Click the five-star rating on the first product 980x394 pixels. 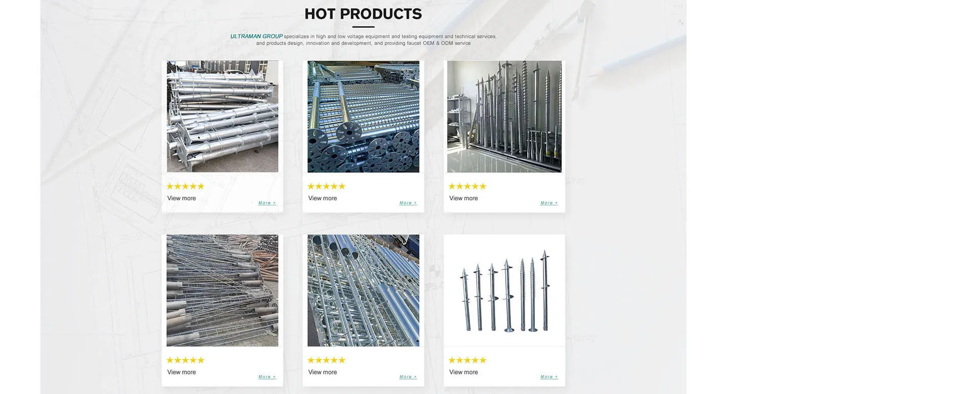point(185,186)
